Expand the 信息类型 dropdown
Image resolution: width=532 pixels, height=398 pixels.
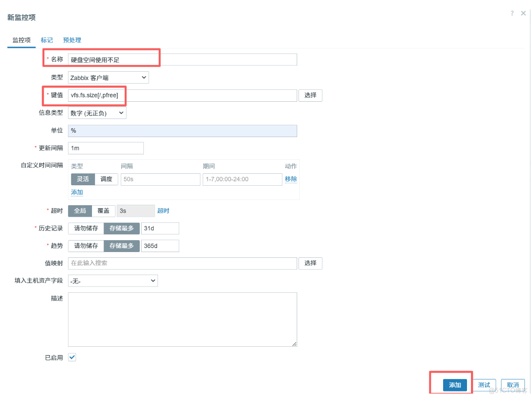click(97, 113)
